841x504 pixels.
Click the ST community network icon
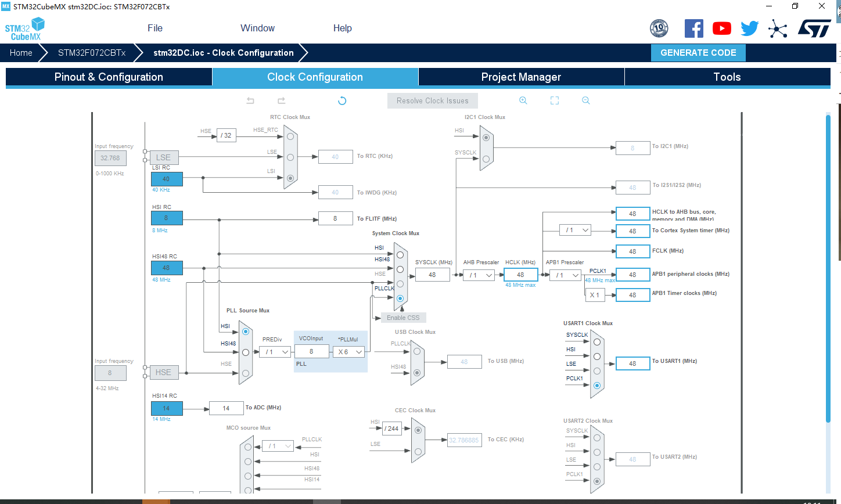[x=778, y=28]
